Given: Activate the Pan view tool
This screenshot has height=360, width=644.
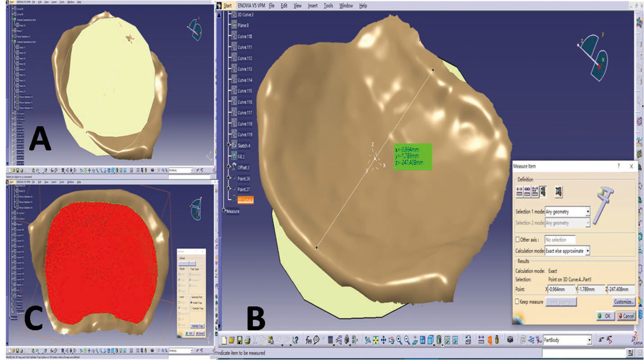Looking at the screenshot, I should (x=383, y=340).
